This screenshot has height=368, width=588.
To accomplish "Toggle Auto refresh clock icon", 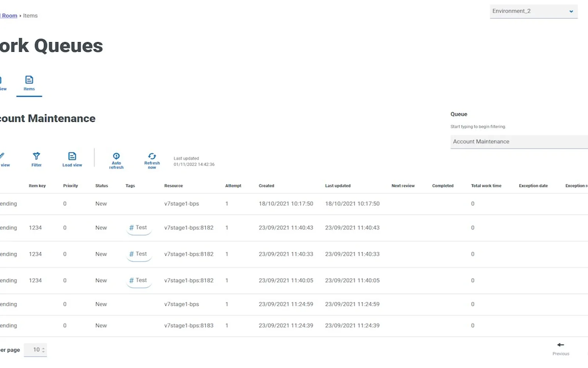I will pyautogui.click(x=116, y=156).
